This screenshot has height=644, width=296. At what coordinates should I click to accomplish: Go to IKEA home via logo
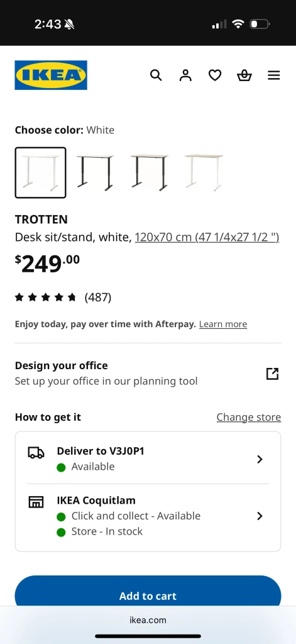point(51,75)
